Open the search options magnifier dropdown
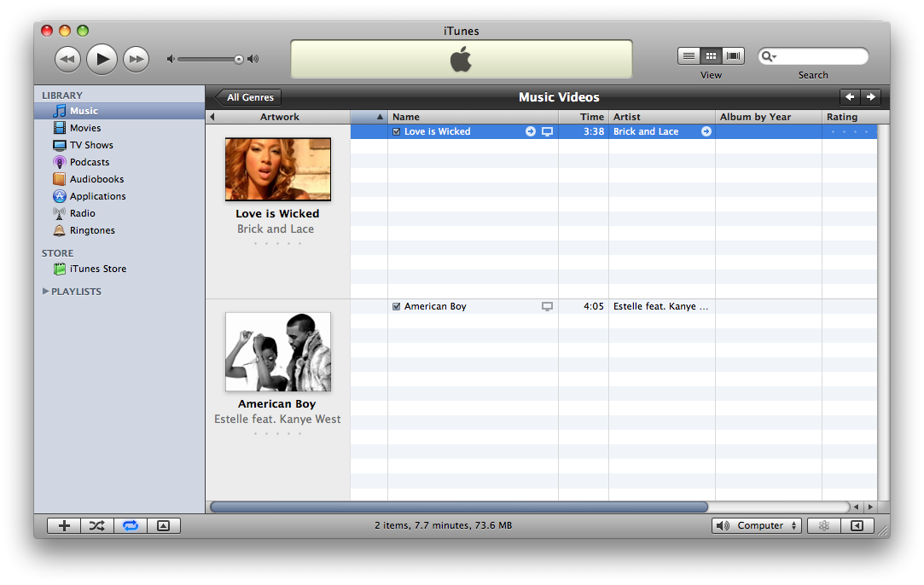924x585 pixels. point(769,57)
